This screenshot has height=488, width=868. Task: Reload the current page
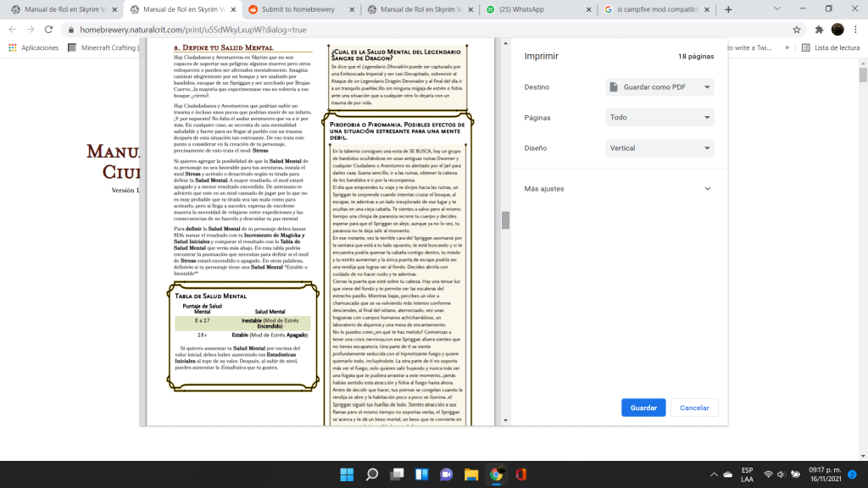48,30
